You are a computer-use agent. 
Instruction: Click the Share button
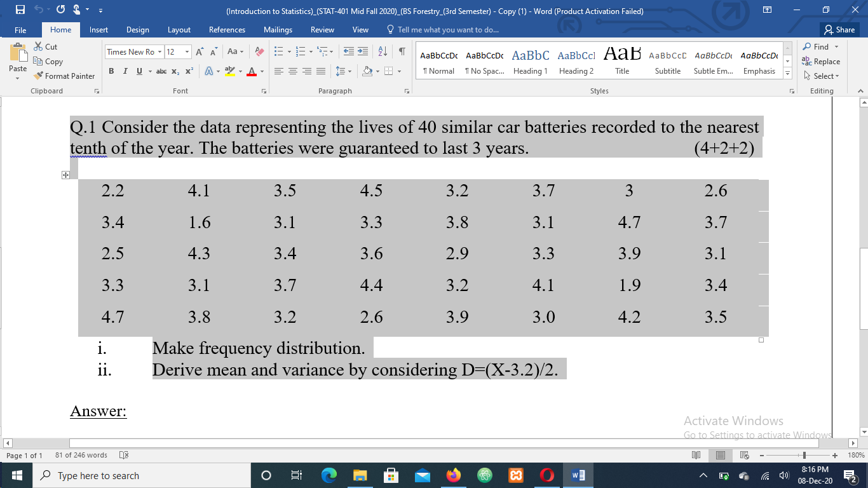[840, 29]
